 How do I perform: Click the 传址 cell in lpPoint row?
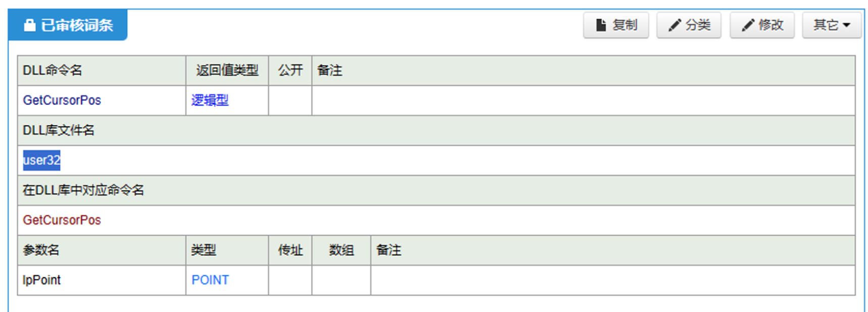tap(290, 280)
